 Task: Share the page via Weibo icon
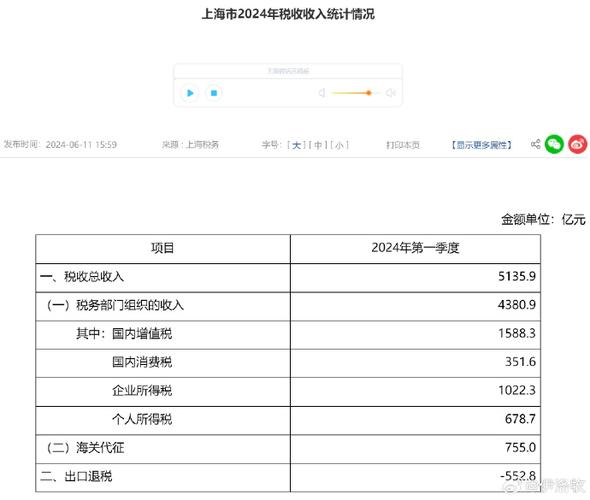pos(578,144)
